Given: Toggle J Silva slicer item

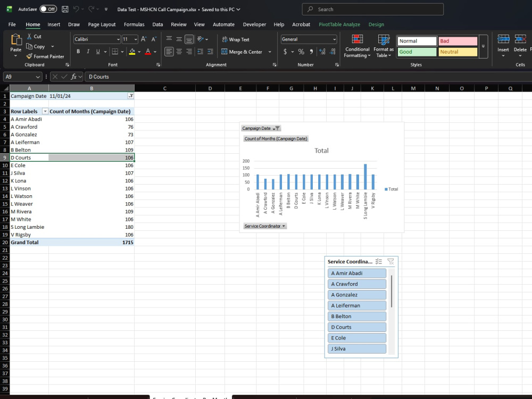Looking at the screenshot, I should click(357, 348).
